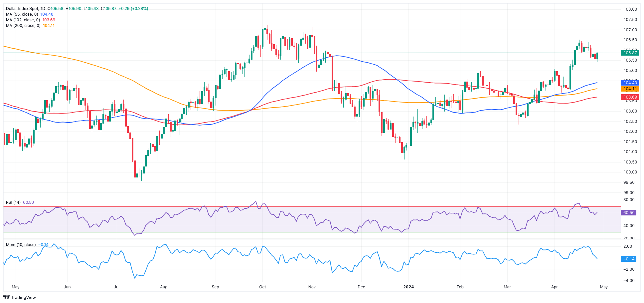The height and width of the screenshot is (303, 644).
Task: Click the red 103.69 MA price tag
Action: 630,97
